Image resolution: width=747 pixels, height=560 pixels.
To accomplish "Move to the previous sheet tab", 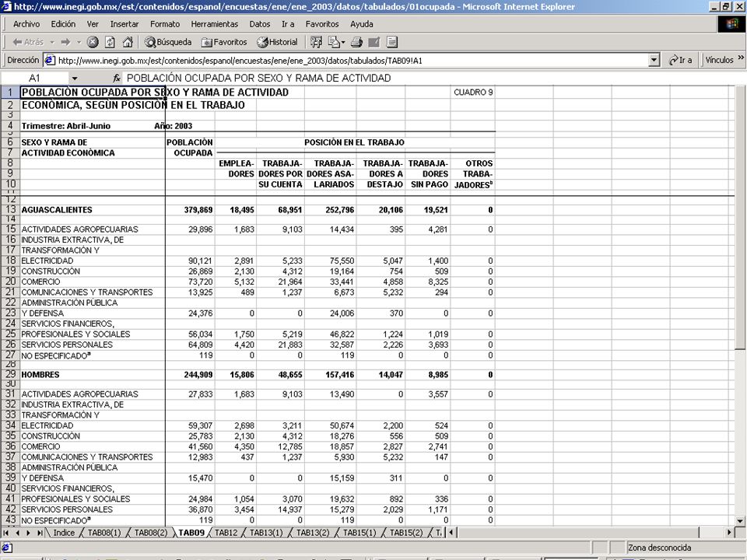I will point(18,533).
